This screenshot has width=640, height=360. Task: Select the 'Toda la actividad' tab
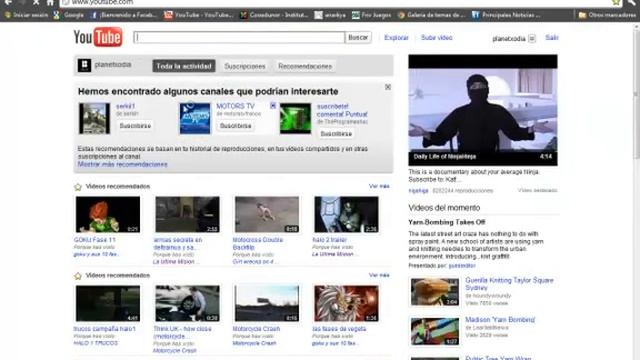point(184,66)
